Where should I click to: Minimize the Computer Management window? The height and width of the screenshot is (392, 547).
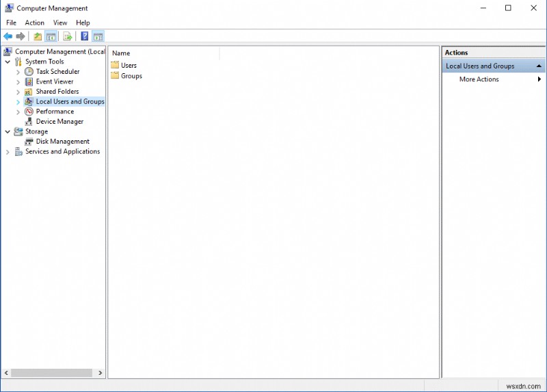pos(483,8)
